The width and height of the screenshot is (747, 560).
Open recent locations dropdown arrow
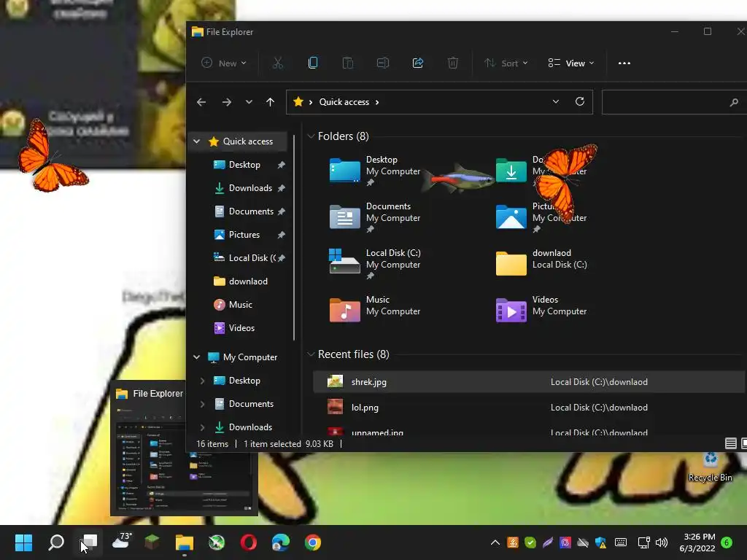pyautogui.click(x=249, y=102)
